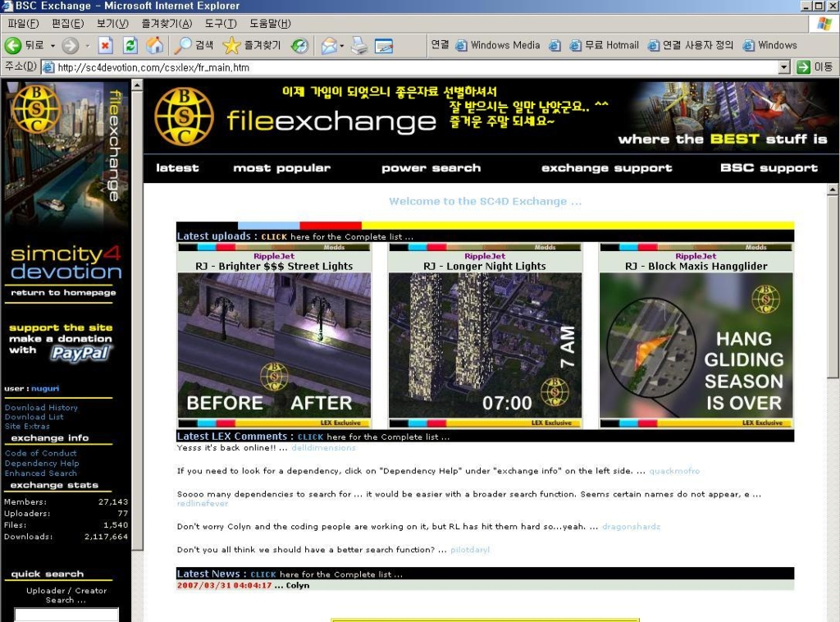Click the main content scrollbar thumb
The width and height of the screenshot is (840, 622).
click(x=833, y=286)
